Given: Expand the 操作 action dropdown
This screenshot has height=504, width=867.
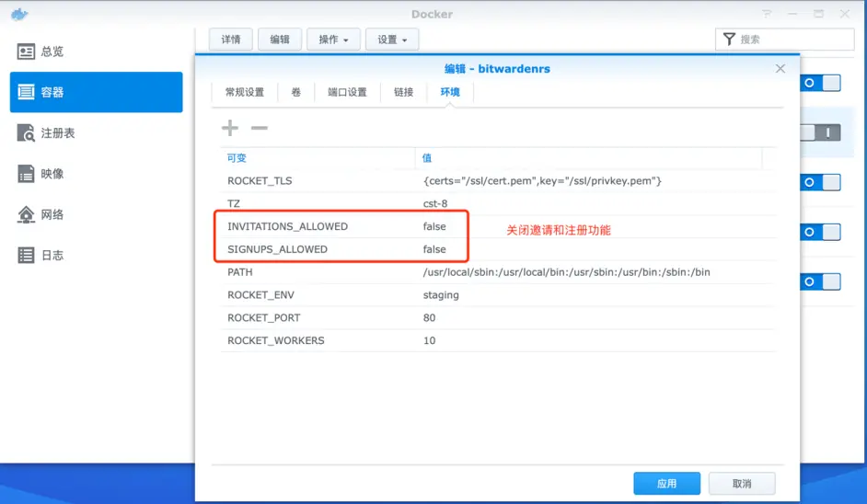Looking at the screenshot, I should point(333,40).
